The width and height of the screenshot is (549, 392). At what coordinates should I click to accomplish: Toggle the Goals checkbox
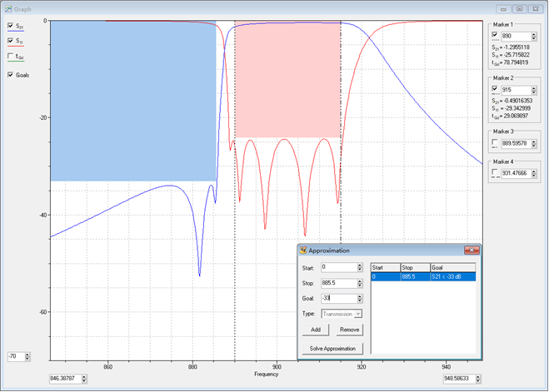tap(10, 75)
